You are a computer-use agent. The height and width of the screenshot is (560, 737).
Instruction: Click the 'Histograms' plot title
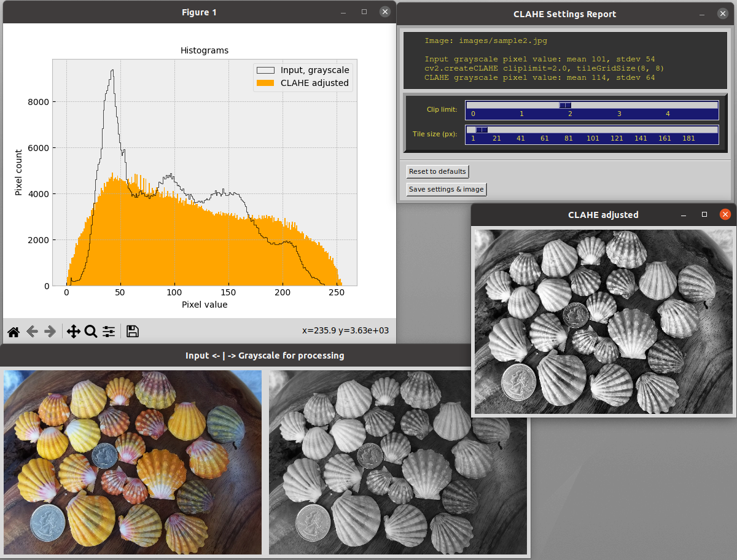[205, 50]
